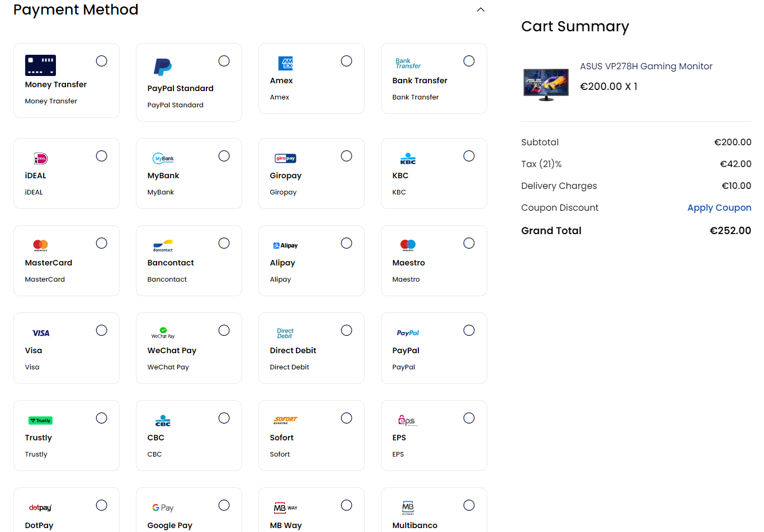Click the Grand Total €252.00 amount
This screenshot has width=764, height=532.
730,231
